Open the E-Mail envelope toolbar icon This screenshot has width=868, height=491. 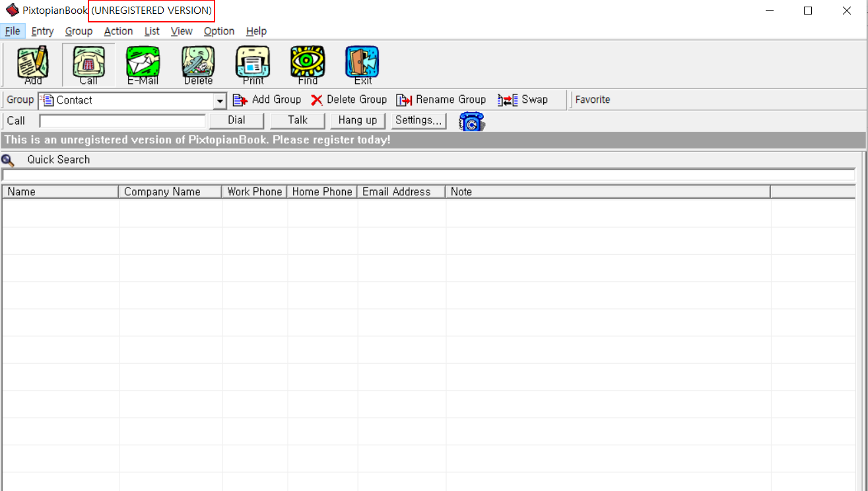coord(143,65)
